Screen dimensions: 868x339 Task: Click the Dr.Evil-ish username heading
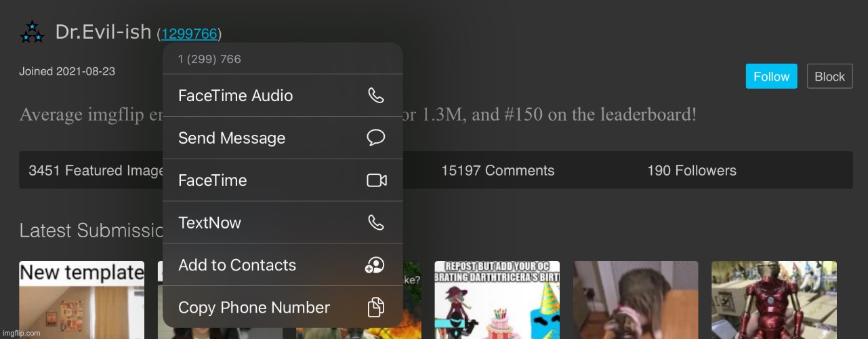click(103, 32)
